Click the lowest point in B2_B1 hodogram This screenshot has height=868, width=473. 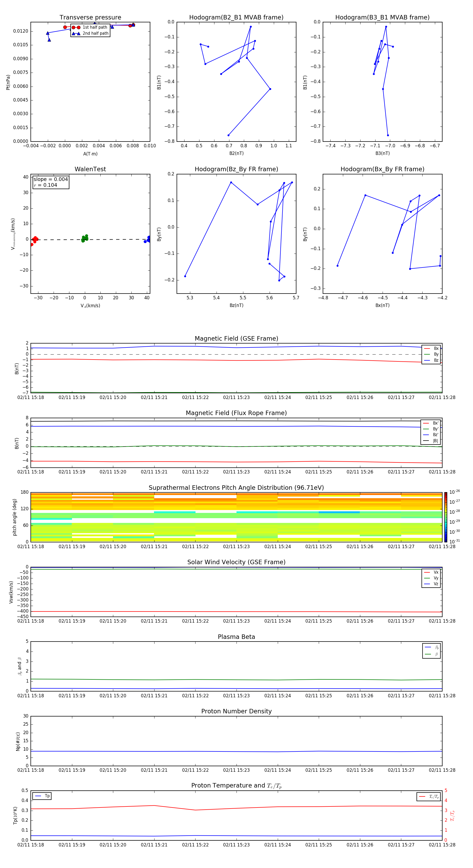pyautogui.click(x=228, y=135)
